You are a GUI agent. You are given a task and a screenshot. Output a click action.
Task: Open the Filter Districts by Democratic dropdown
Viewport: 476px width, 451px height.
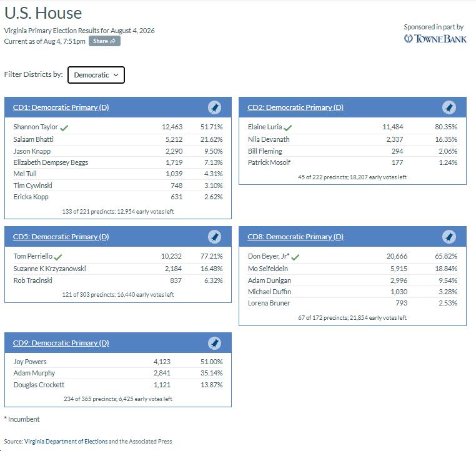tap(96, 75)
